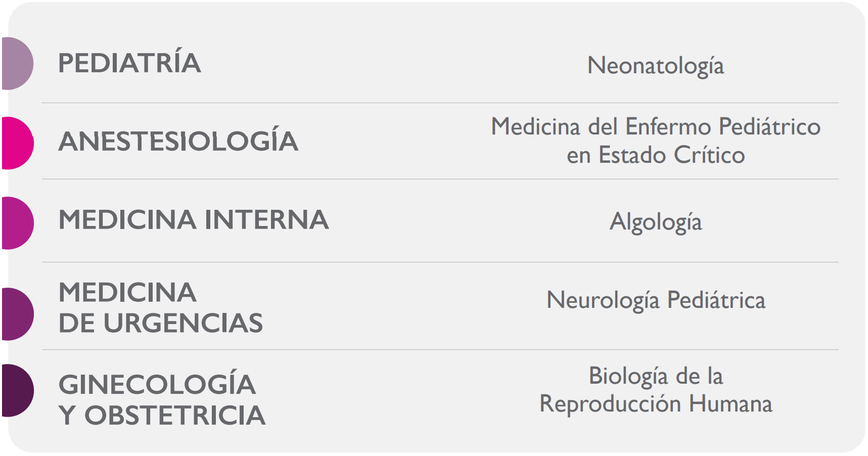Click the text 'Reproducción Humana'
The height and width of the screenshot is (456, 868).
tap(656, 404)
